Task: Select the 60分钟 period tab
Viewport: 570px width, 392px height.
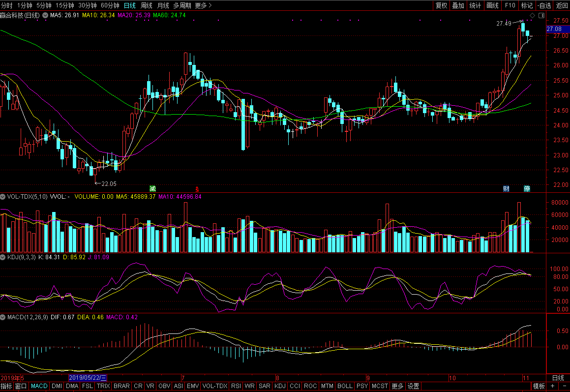Action: (110, 5)
